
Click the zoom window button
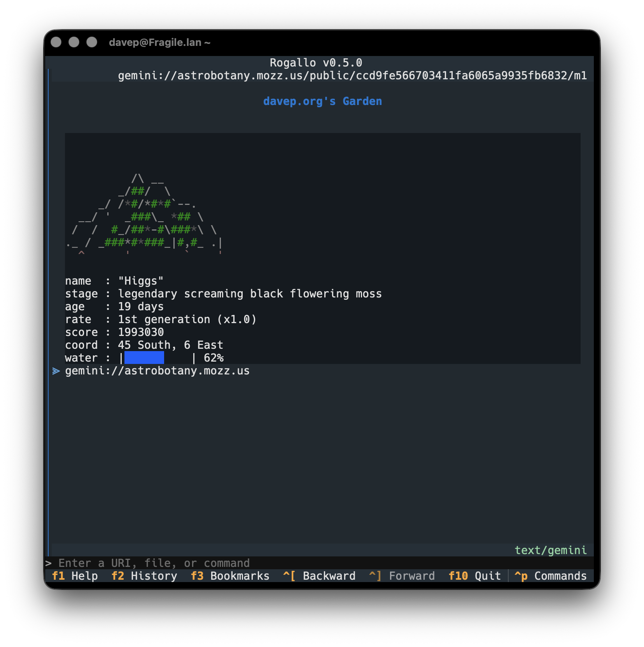pyautogui.click(x=92, y=42)
